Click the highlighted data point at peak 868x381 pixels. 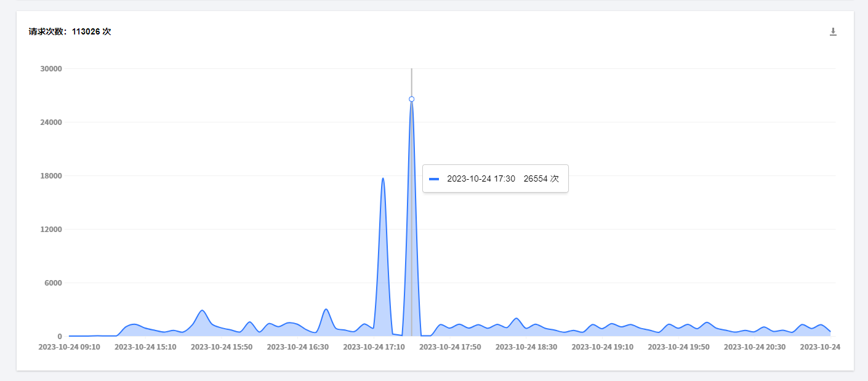[411, 99]
